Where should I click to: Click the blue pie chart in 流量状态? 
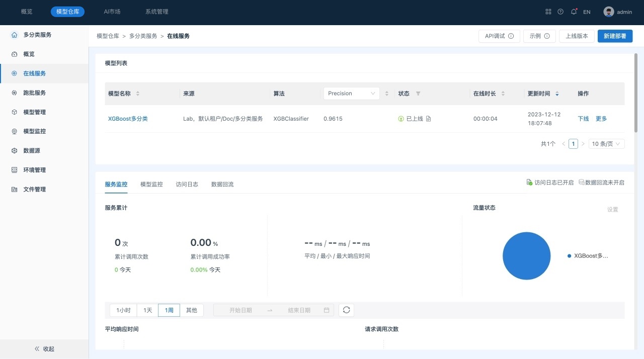pos(526,256)
